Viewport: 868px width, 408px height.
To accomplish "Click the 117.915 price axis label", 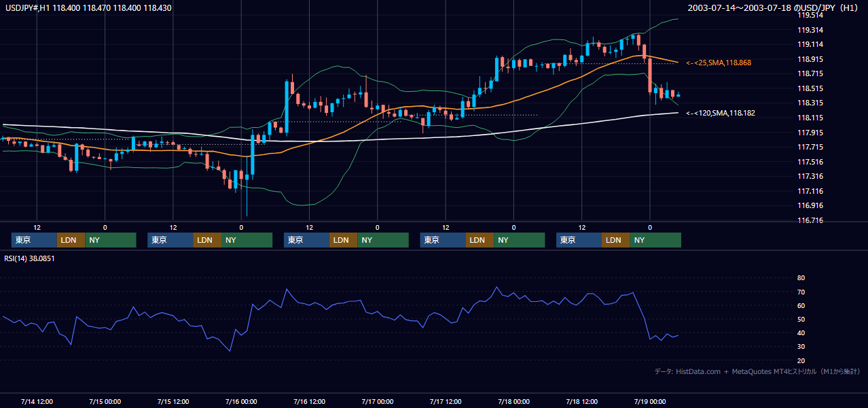I will point(810,133).
